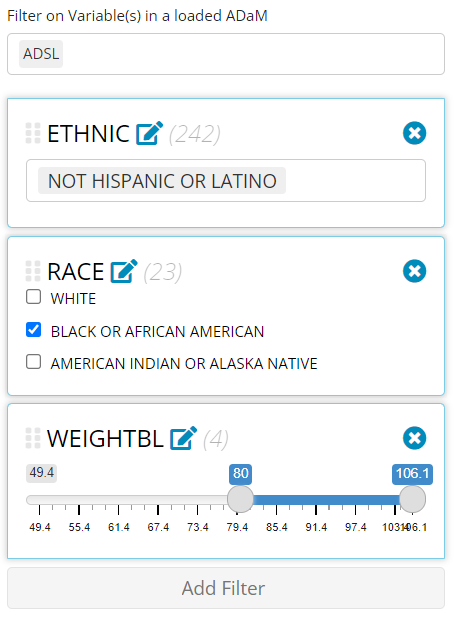Image resolution: width=458 pixels, height=620 pixels.
Task: Uncheck BLACK OR AFRICAN AMERICAN checkbox
Action: (34, 329)
